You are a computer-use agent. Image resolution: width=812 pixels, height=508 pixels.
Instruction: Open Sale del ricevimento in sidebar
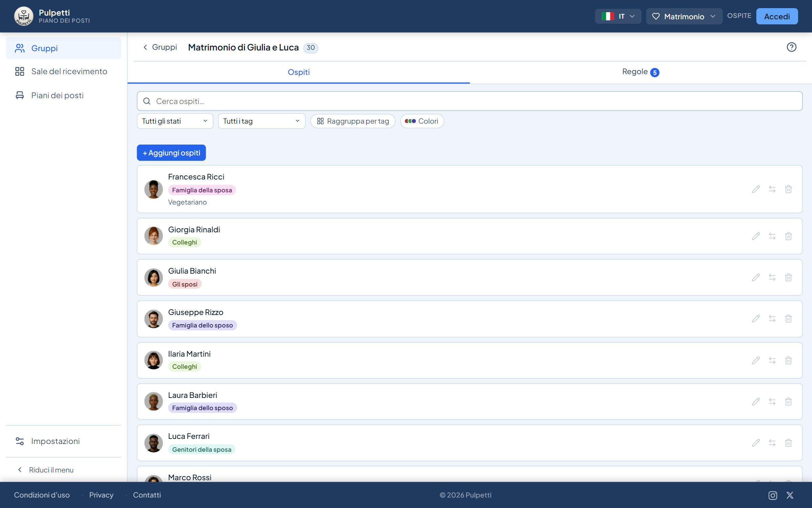64,71
